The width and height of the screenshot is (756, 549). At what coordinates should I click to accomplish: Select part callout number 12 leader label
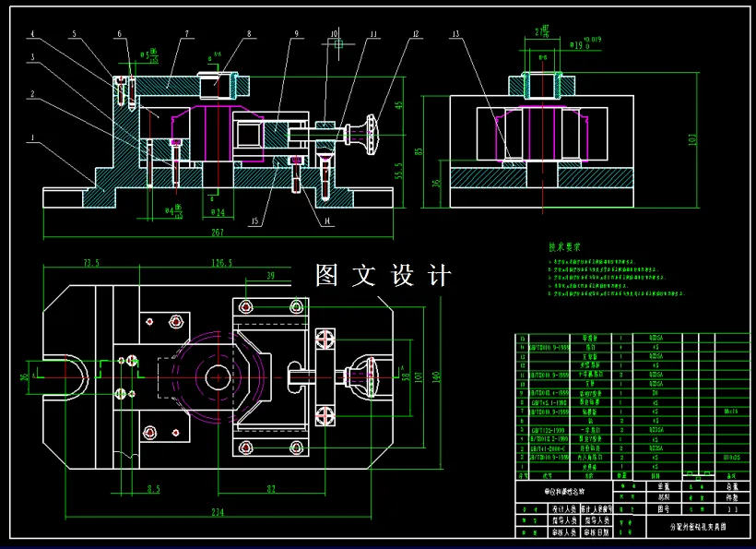[416, 34]
